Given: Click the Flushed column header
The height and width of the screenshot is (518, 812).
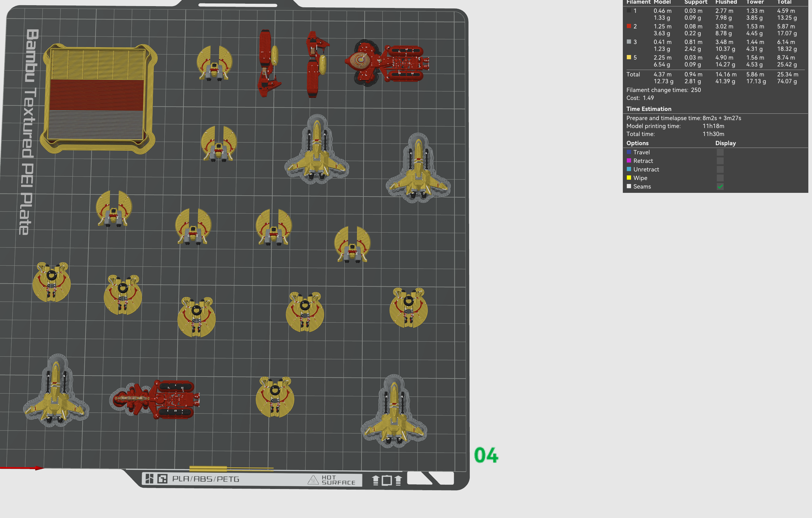Looking at the screenshot, I should (726, 2).
